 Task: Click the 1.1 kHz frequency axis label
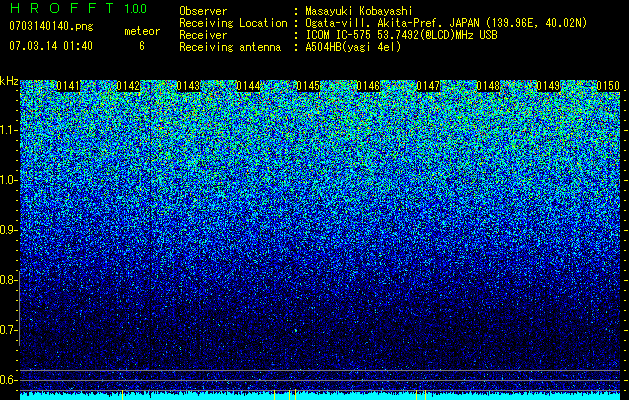[x=8, y=130]
